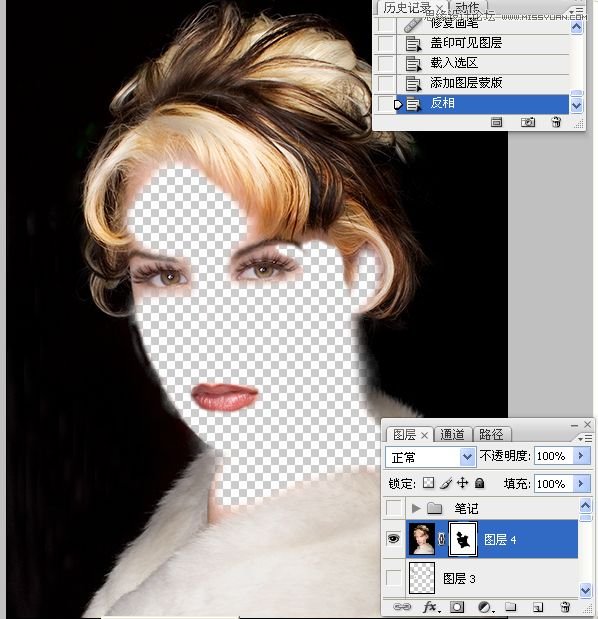Switch to the 动作 actions tab
Image resolution: width=598 pixels, height=619 pixels.
click(467, 8)
